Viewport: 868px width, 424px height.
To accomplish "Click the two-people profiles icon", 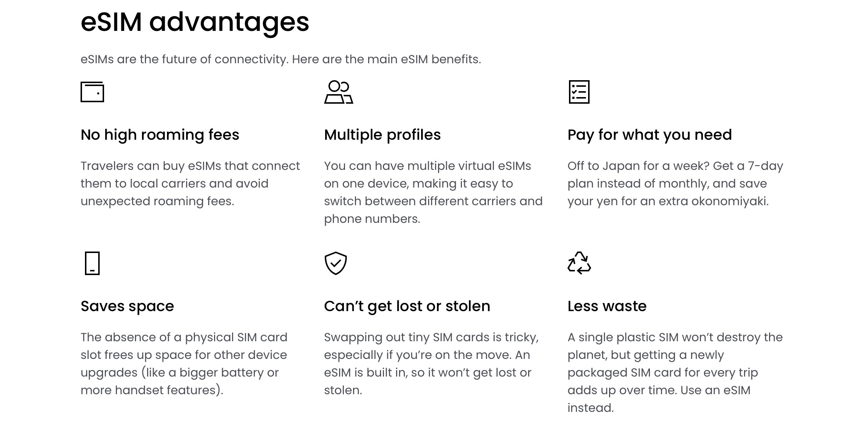I will (338, 92).
